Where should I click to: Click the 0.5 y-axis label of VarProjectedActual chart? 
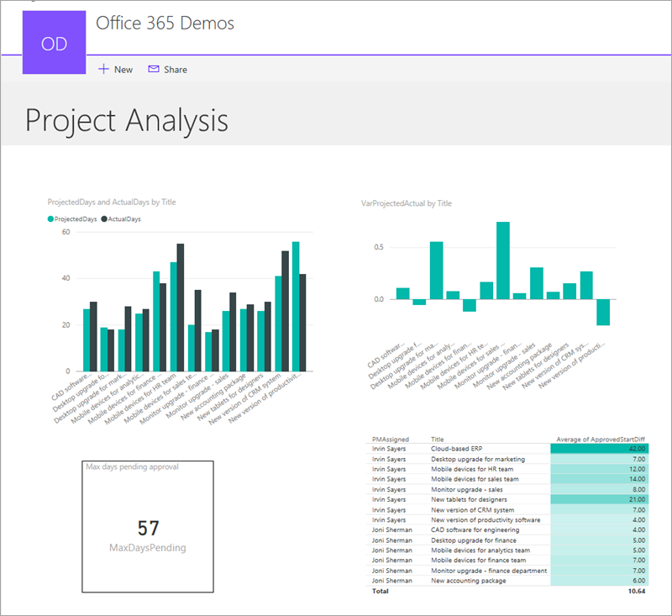[379, 247]
